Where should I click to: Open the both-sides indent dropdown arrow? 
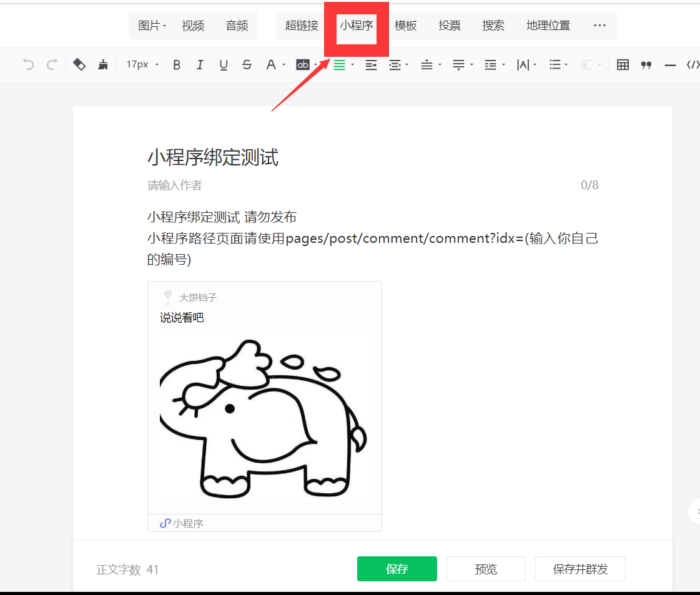pyautogui.click(x=407, y=65)
